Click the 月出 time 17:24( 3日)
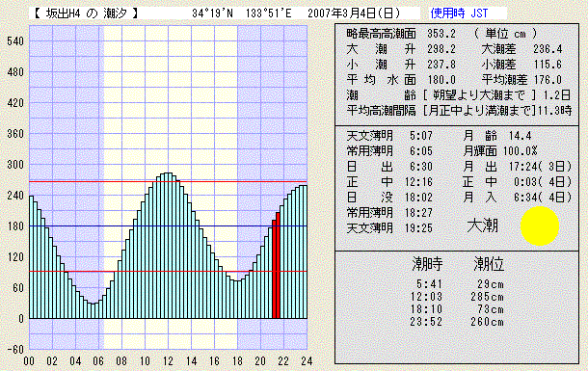 [540, 167]
